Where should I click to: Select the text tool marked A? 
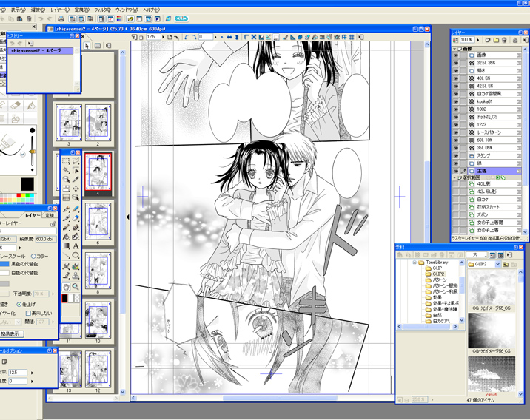pos(76,245)
